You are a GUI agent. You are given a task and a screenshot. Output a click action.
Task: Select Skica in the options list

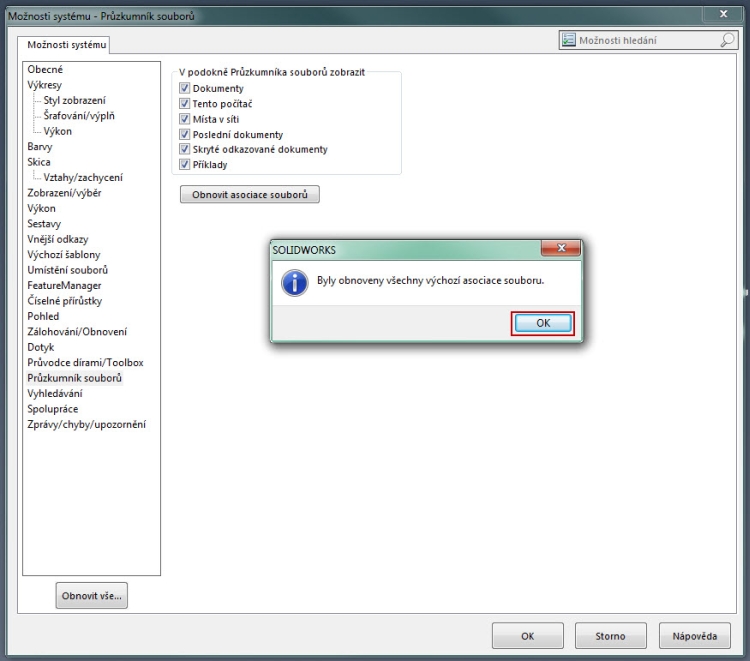(39, 162)
